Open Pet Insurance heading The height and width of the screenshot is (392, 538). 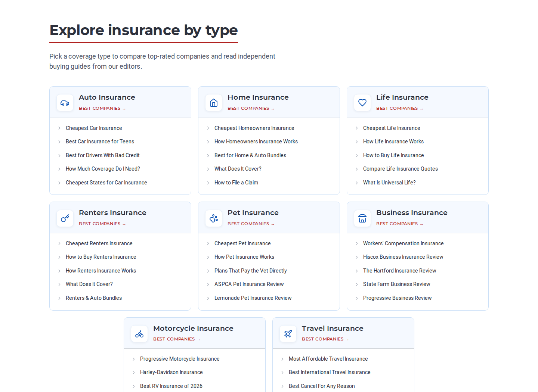[253, 213]
